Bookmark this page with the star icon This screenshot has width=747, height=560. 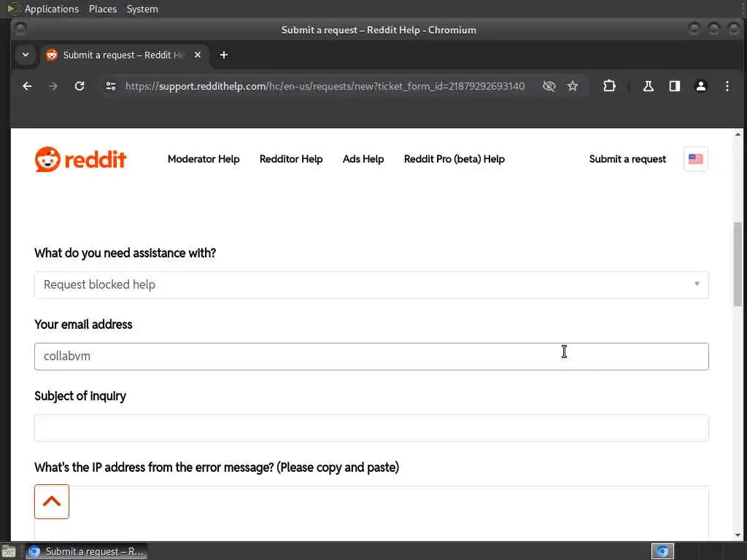tap(573, 86)
